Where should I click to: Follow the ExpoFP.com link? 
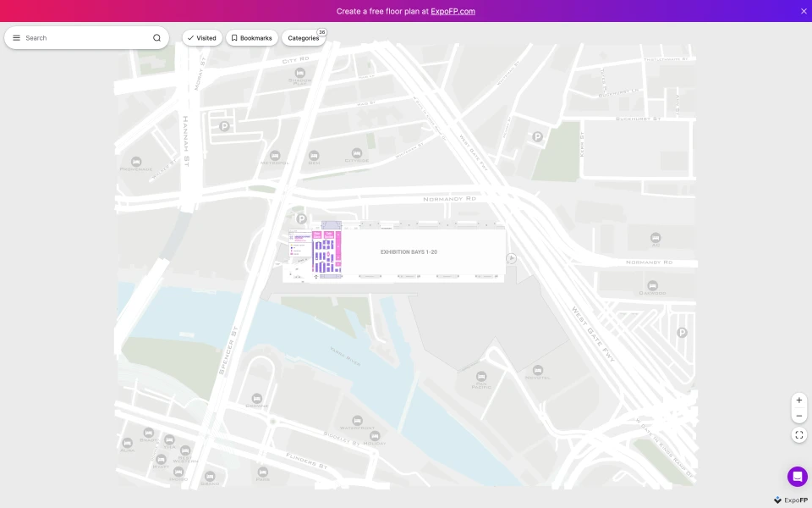[453, 11]
